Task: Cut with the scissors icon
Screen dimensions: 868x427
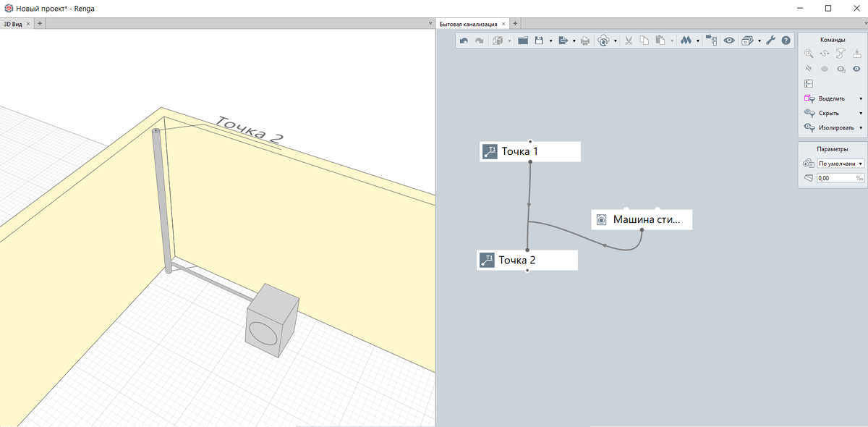Action: 629,41
